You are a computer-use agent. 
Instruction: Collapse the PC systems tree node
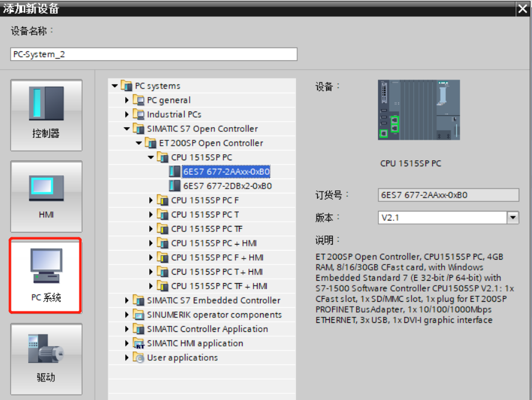[x=115, y=86]
